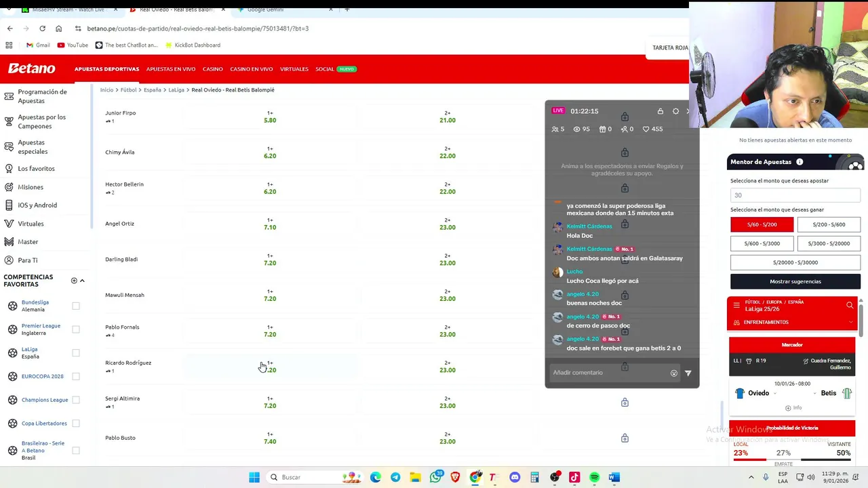
Task: Click the send comment arrow icon
Action: point(688,373)
